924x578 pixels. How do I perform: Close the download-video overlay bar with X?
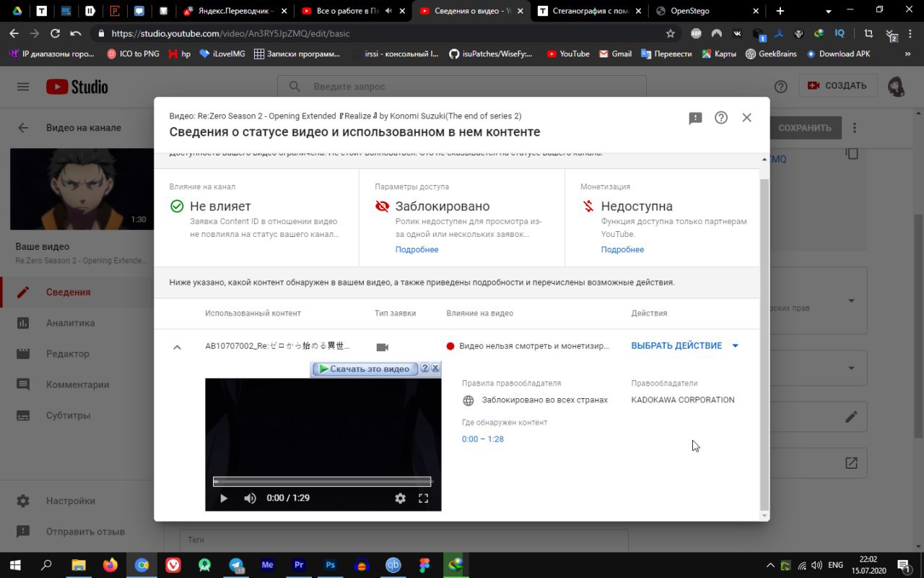point(435,368)
